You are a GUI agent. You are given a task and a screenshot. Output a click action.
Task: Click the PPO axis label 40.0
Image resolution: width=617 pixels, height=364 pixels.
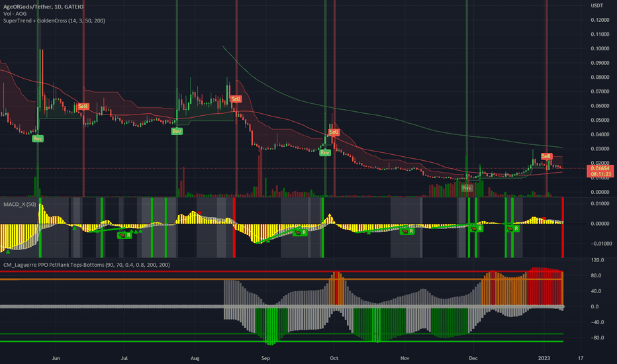tap(596, 291)
